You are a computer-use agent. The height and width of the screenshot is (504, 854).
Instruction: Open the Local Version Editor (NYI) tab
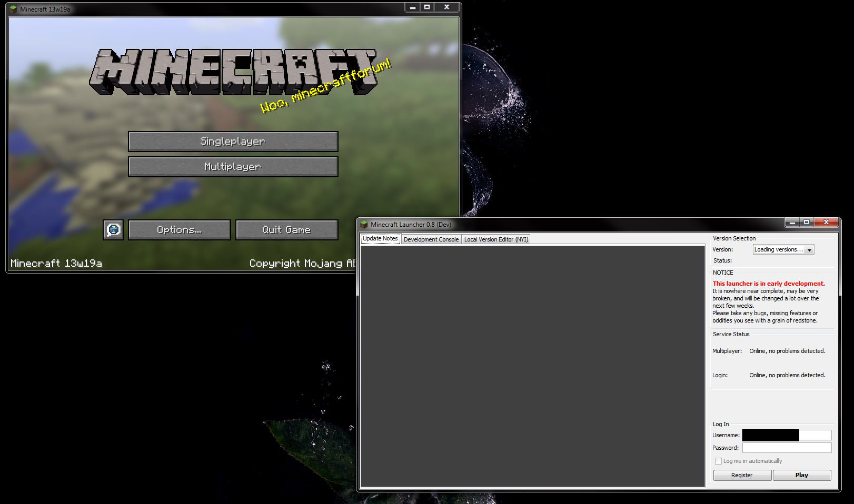(495, 239)
